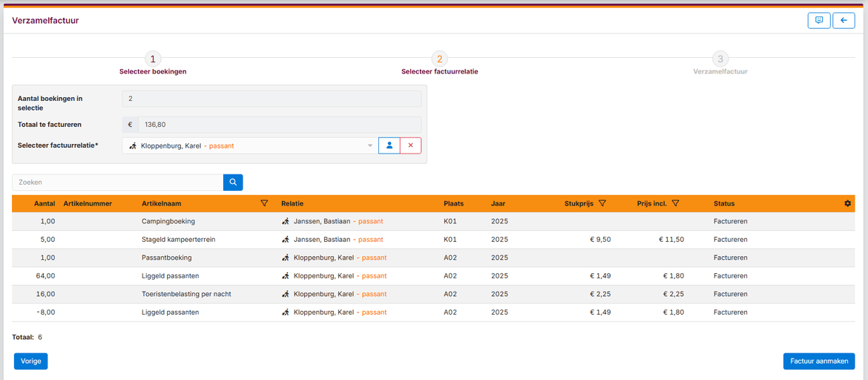This screenshot has height=380, width=868.
Task: Click the Totaal: 6 count label
Action: (x=27, y=337)
